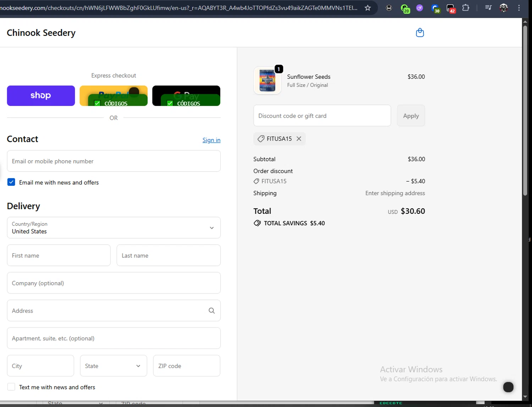This screenshot has width=532, height=407.
Task: Focus the Address field
Action: click(113, 311)
